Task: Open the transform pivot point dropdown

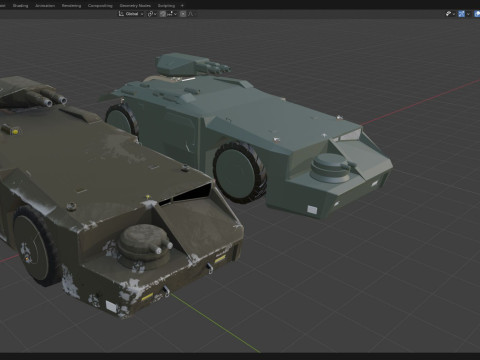Action: click(x=152, y=14)
